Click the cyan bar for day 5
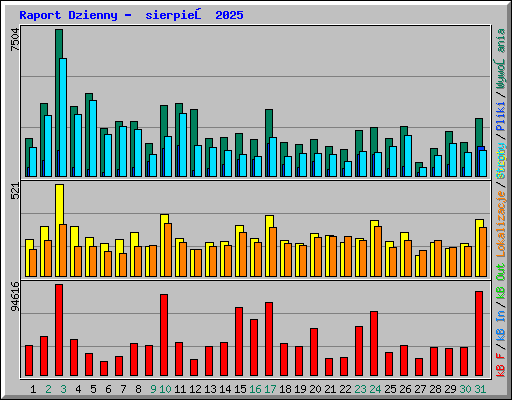Viewport: 512px width, 400px height. tap(93, 138)
